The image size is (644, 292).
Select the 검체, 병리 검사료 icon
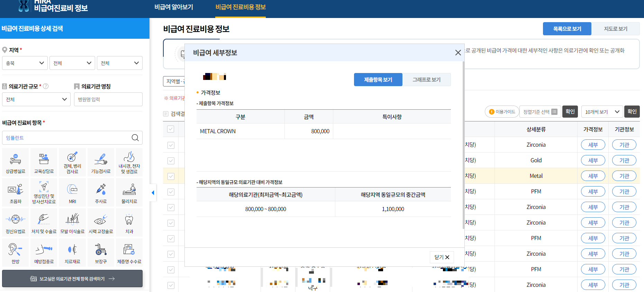click(x=72, y=162)
